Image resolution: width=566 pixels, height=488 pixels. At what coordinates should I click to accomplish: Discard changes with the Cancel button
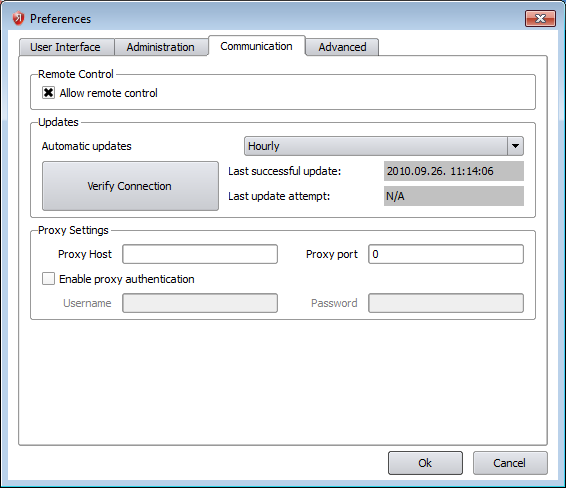pyautogui.click(x=510, y=463)
